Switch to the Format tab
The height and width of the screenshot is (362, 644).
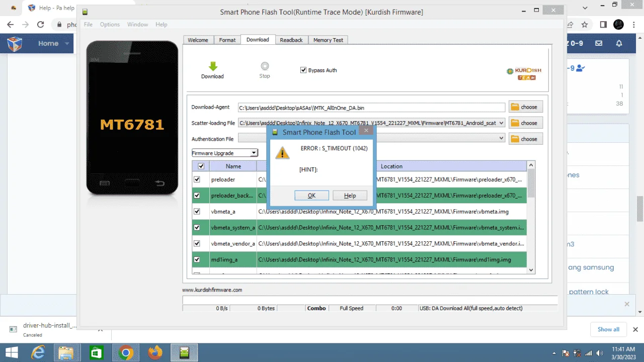point(227,40)
